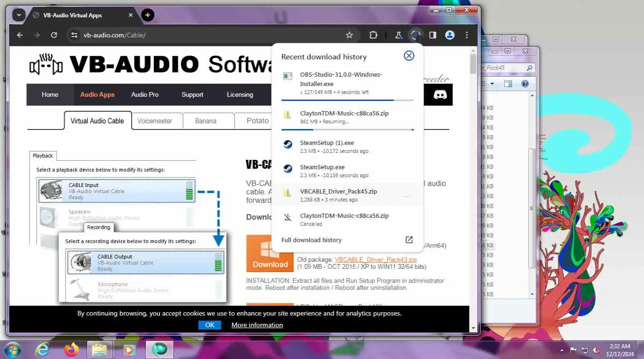Select Virtual Audio Cable tab
This screenshot has width=644, height=359.
click(97, 121)
